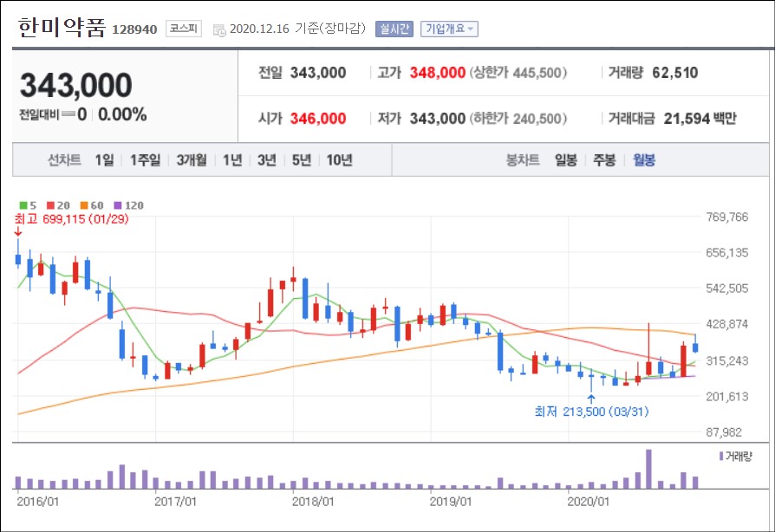Screen dimensions: 775x532
Task: Click the red 20 moving average legend
Action: tap(58, 205)
